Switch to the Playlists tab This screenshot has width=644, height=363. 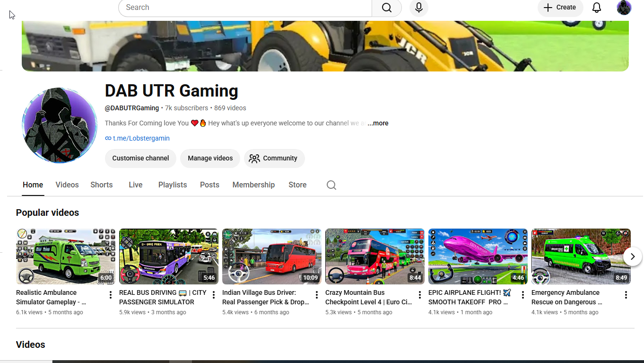pyautogui.click(x=173, y=185)
